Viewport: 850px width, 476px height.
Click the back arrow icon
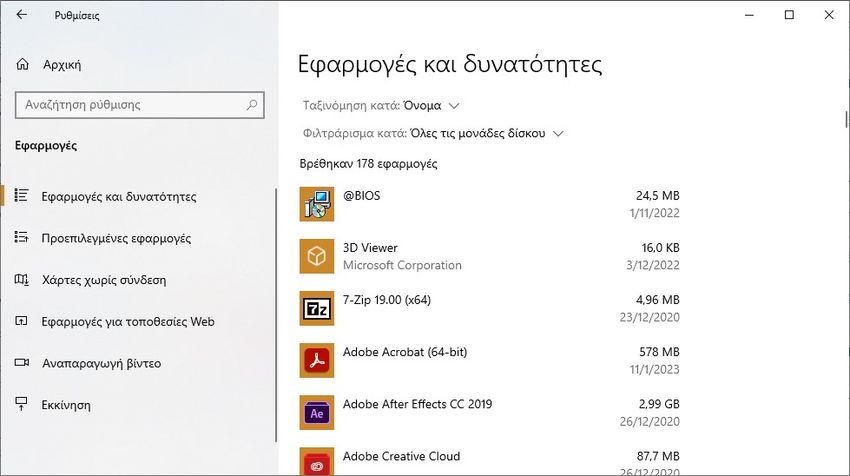[x=21, y=15]
